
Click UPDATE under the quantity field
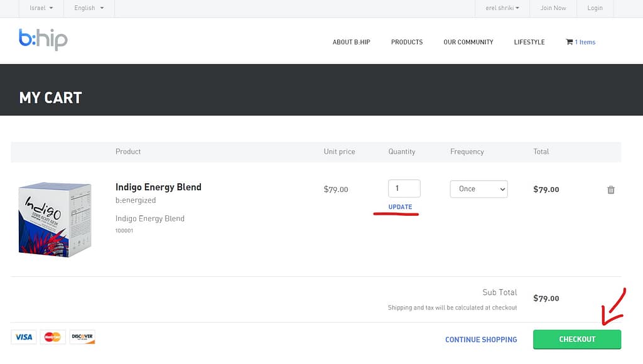[x=400, y=207]
